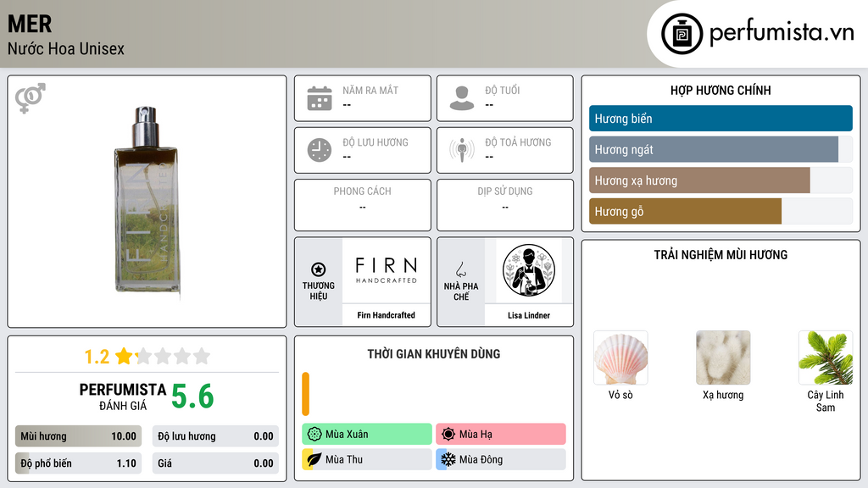Open the Firn Handcrafted brand logo

click(386, 270)
